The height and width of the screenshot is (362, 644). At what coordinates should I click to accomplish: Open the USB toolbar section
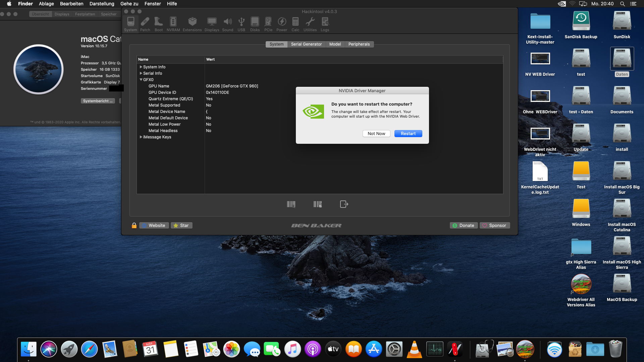(241, 24)
